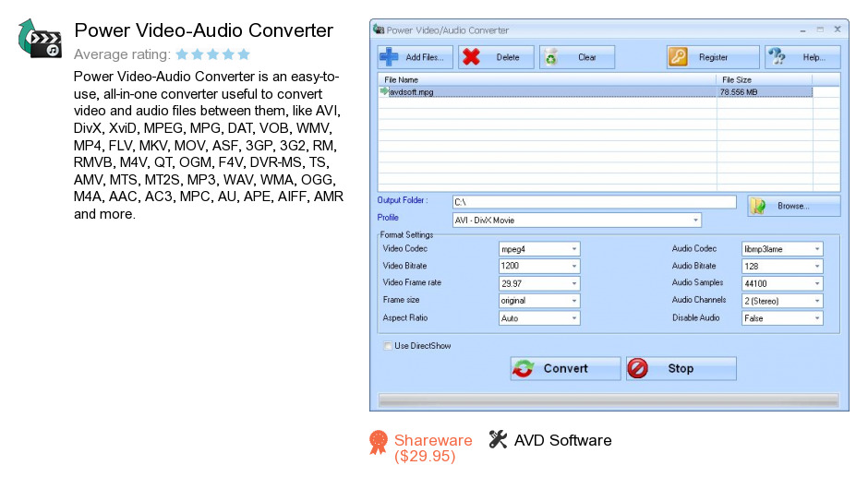Viewport: 868px width, 489px height.
Task: Click the Stop button label
Action: point(681,368)
